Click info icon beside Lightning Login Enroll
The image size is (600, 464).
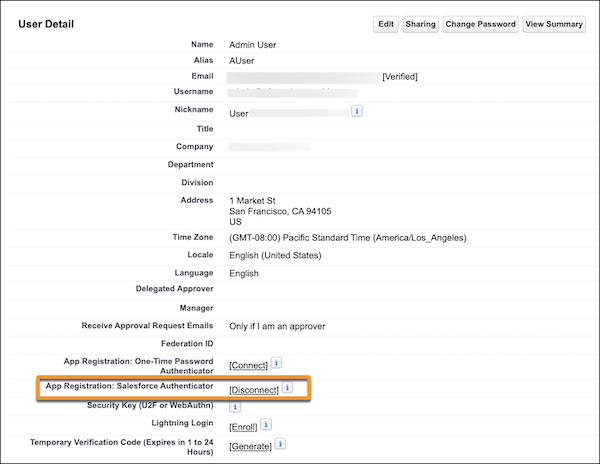click(265, 426)
